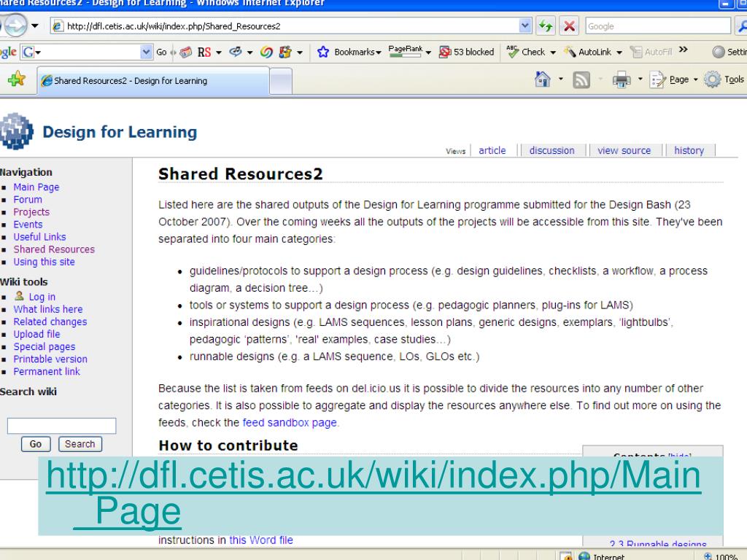Switch to the article view tab
The image size is (747, 560).
pyautogui.click(x=492, y=150)
